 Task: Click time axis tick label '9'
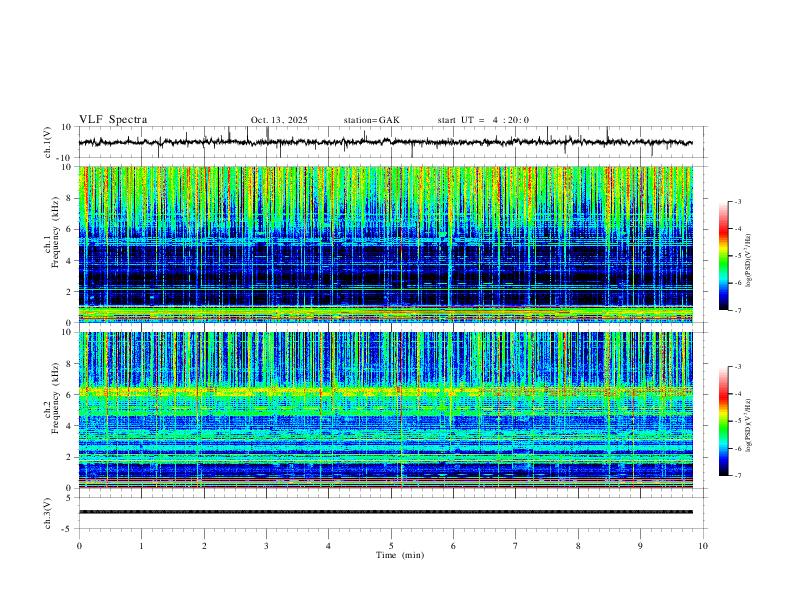640,546
